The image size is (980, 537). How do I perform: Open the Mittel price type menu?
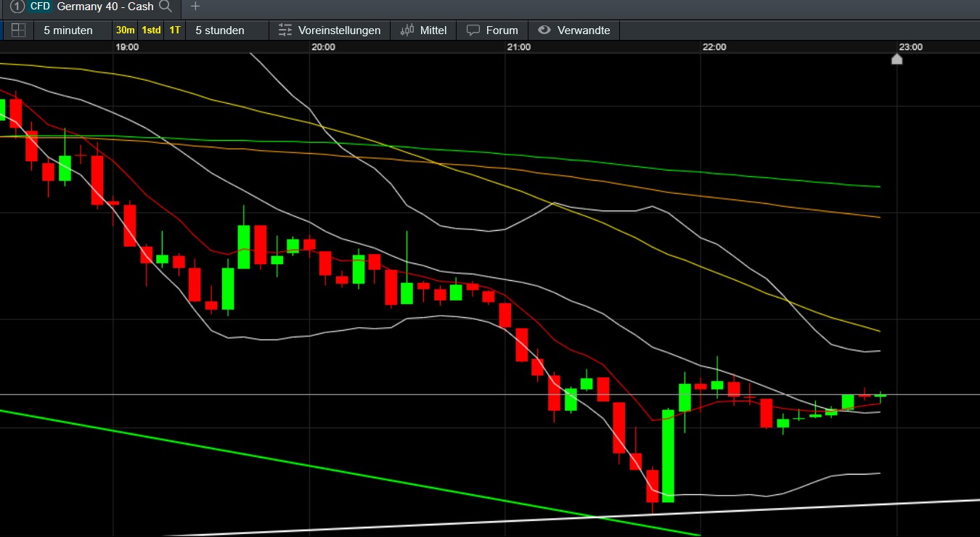(423, 30)
